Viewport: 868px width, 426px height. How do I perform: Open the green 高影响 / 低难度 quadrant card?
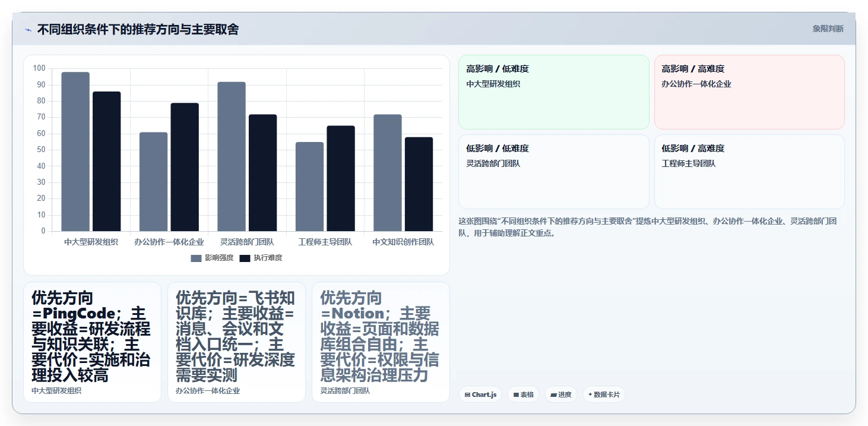(x=554, y=92)
